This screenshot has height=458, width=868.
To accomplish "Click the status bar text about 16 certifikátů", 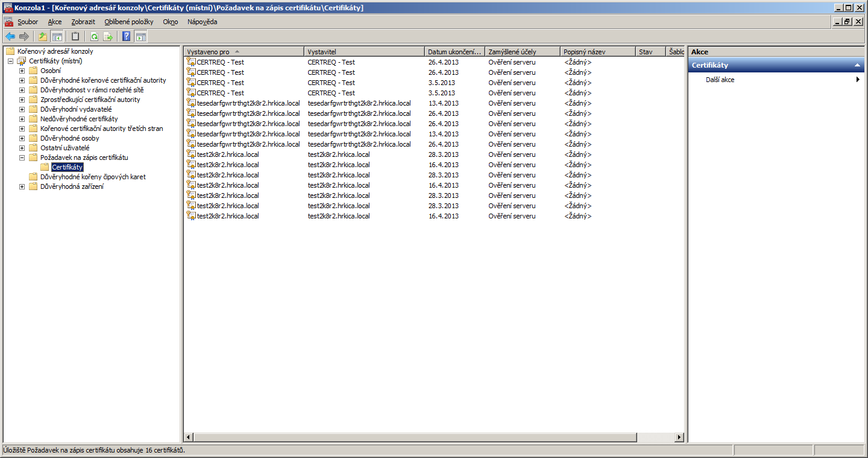I will 95,450.
